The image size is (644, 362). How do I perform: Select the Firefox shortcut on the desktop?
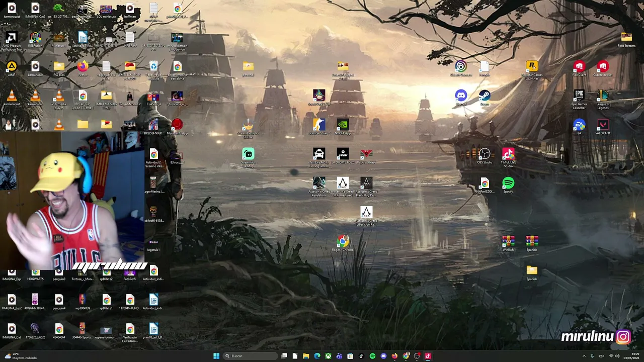click(83, 69)
